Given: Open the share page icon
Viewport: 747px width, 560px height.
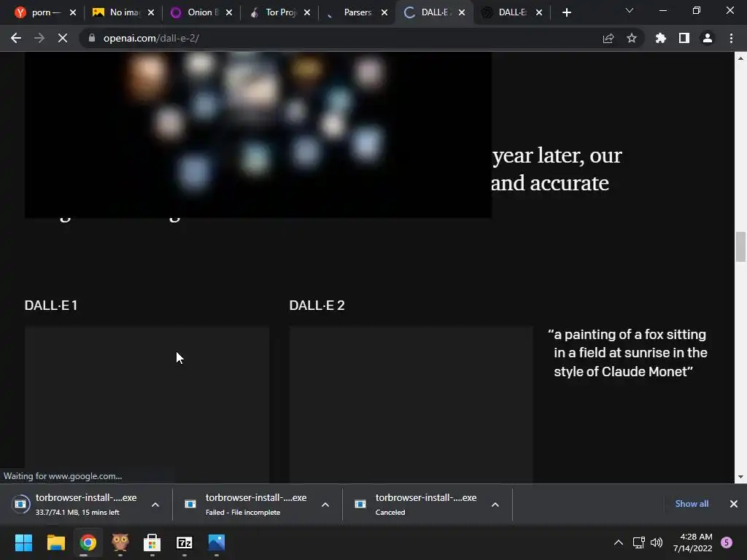Looking at the screenshot, I should tap(608, 38).
